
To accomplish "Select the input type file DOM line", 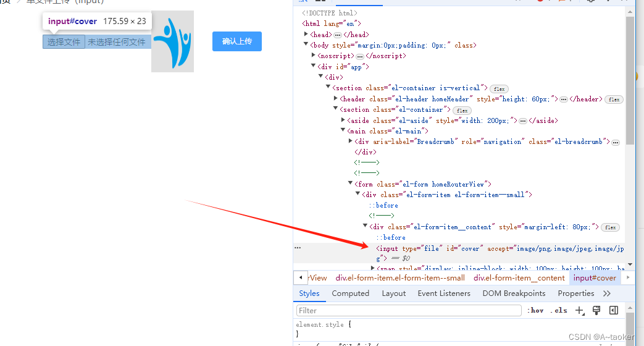I will point(459,253).
